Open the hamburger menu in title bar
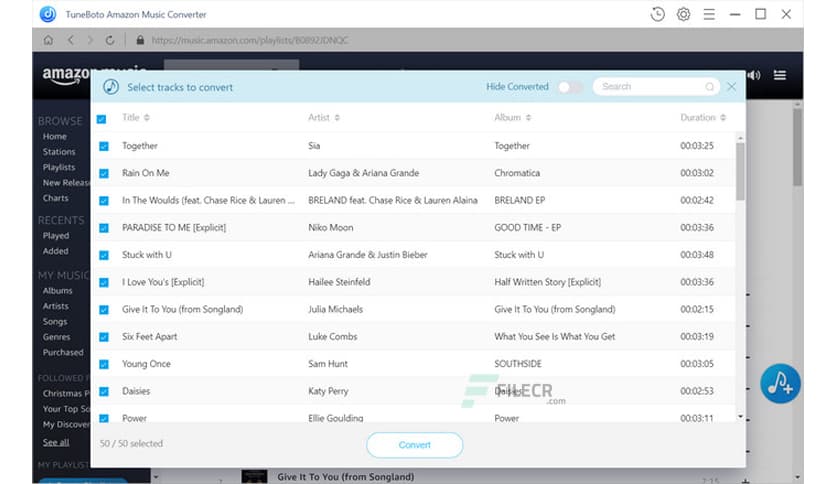Viewport: 836px width, 484px height. tap(709, 14)
